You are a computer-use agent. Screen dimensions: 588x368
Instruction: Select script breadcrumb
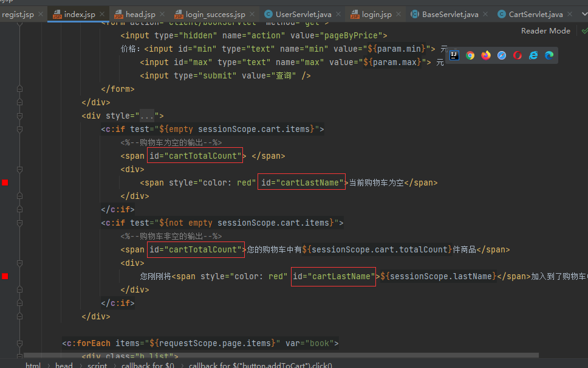[x=97, y=365]
